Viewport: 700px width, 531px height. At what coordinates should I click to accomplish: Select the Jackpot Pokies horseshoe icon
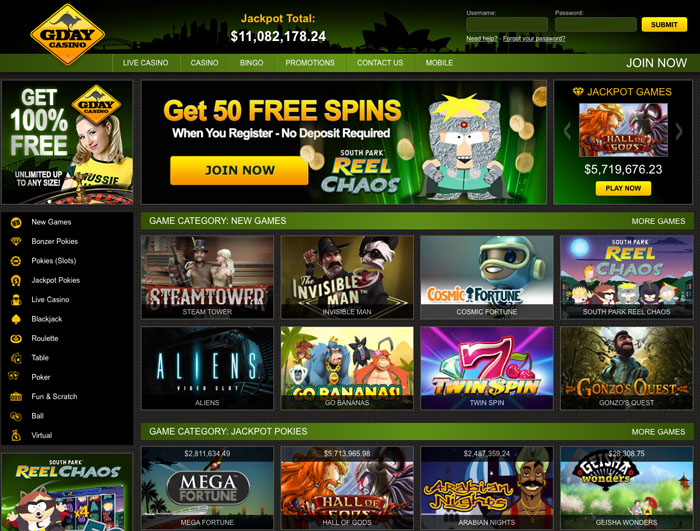coord(16,280)
